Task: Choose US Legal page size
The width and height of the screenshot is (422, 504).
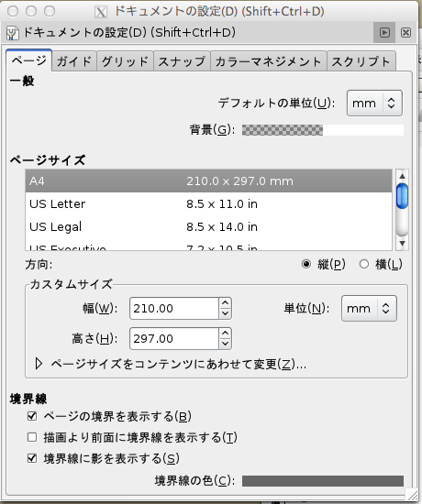Action: click(x=208, y=226)
